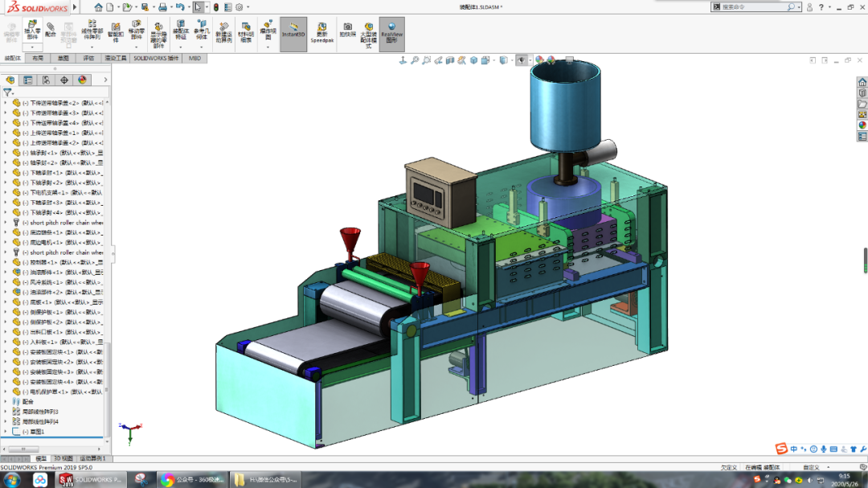
Task: Click the Home icon in the top bar
Action: click(98, 7)
